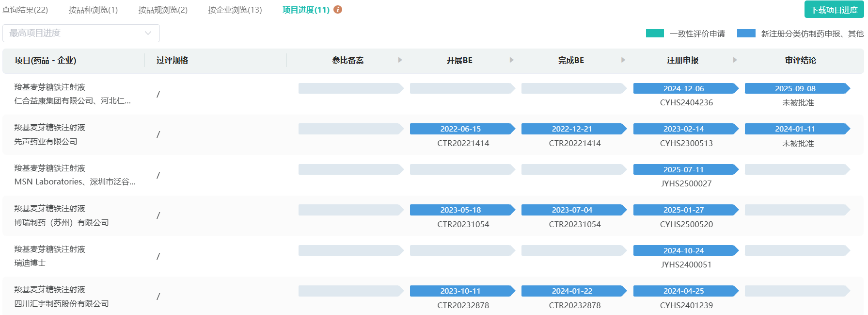Screen dimensions: 868x315
Task: Open the 最高项目进度 dropdown
Action: (x=78, y=33)
